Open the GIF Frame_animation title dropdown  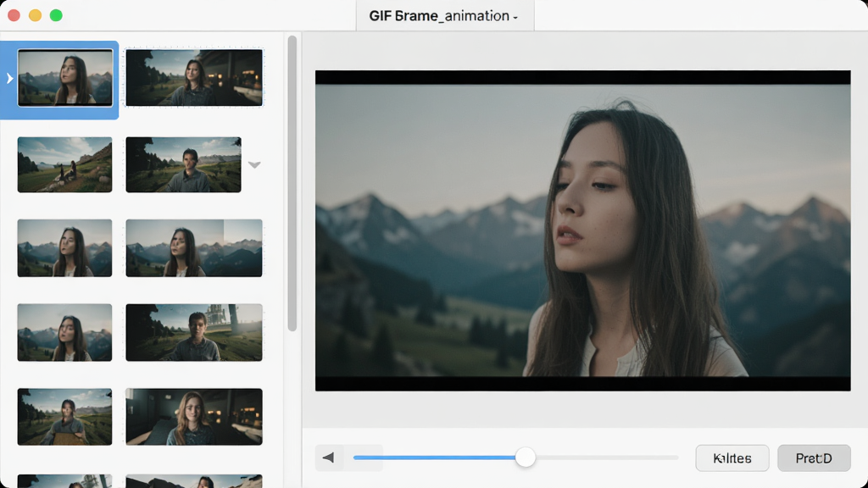[x=444, y=15]
